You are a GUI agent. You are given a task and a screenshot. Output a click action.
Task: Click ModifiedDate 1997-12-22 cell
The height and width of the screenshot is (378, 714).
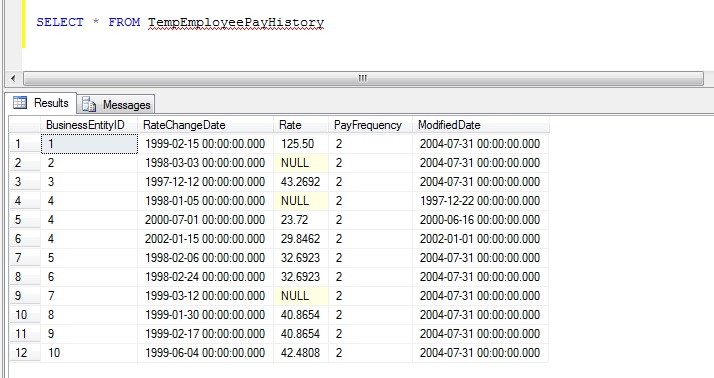480,201
